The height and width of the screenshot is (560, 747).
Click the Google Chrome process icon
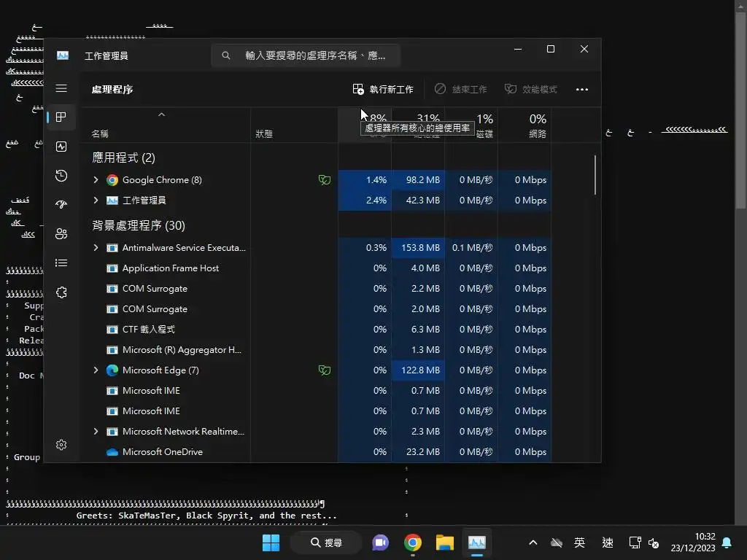[x=112, y=180]
